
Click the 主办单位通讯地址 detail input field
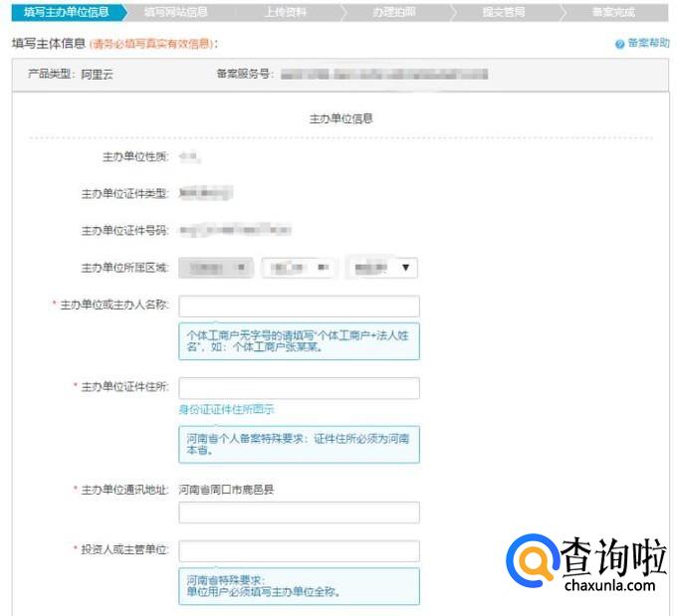tap(299, 513)
